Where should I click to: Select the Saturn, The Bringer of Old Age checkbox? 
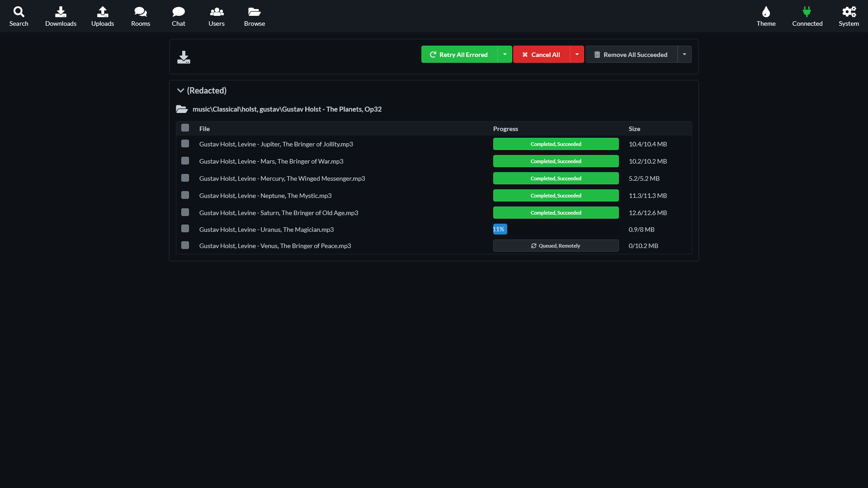coord(185,212)
